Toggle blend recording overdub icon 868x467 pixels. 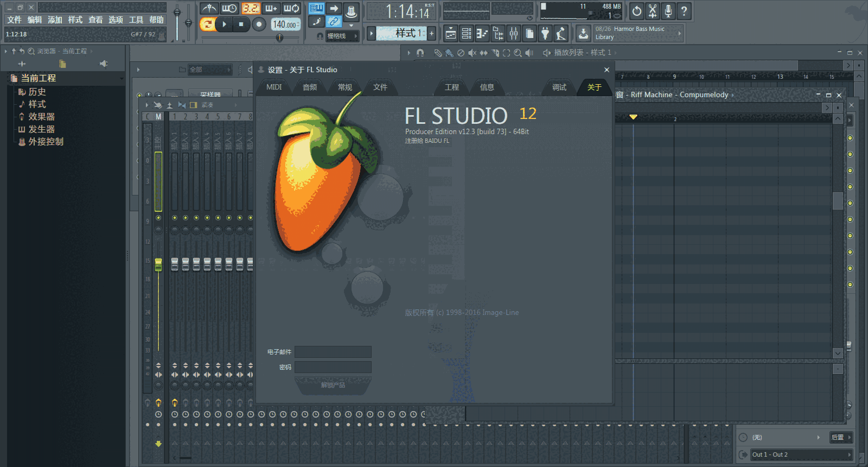[x=271, y=9]
